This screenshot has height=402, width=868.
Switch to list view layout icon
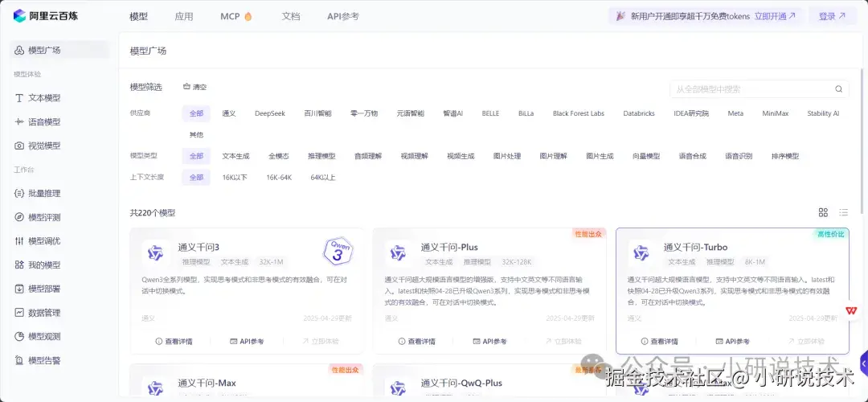pyautogui.click(x=844, y=212)
